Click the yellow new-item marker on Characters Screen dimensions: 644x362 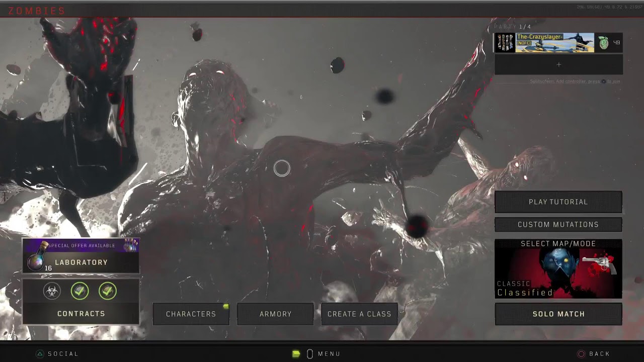226,306
